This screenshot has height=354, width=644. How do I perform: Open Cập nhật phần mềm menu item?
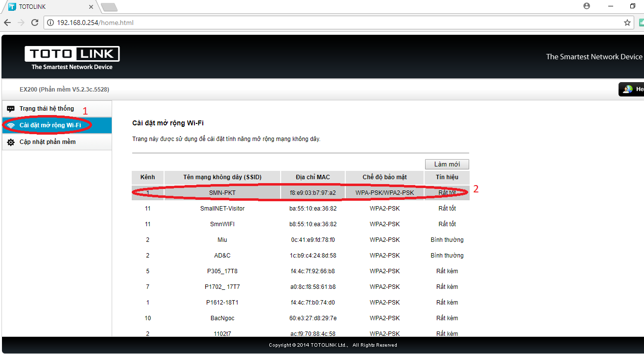point(48,142)
